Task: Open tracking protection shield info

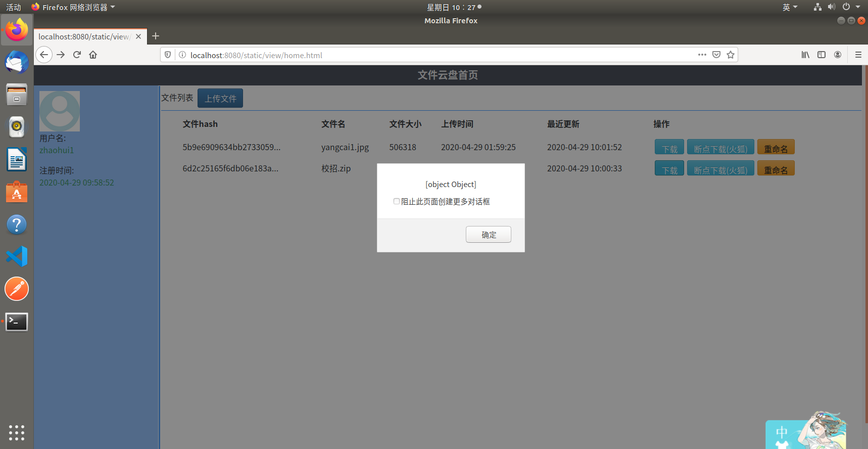Action: pos(168,55)
